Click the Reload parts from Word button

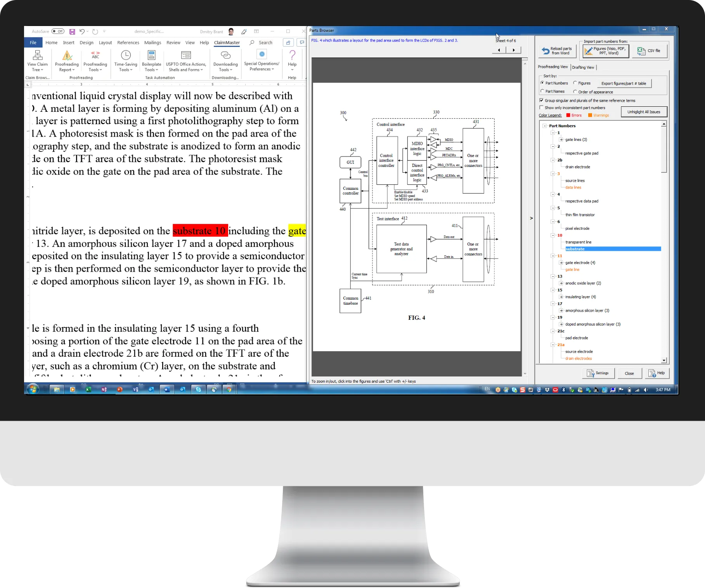click(558, 50)
